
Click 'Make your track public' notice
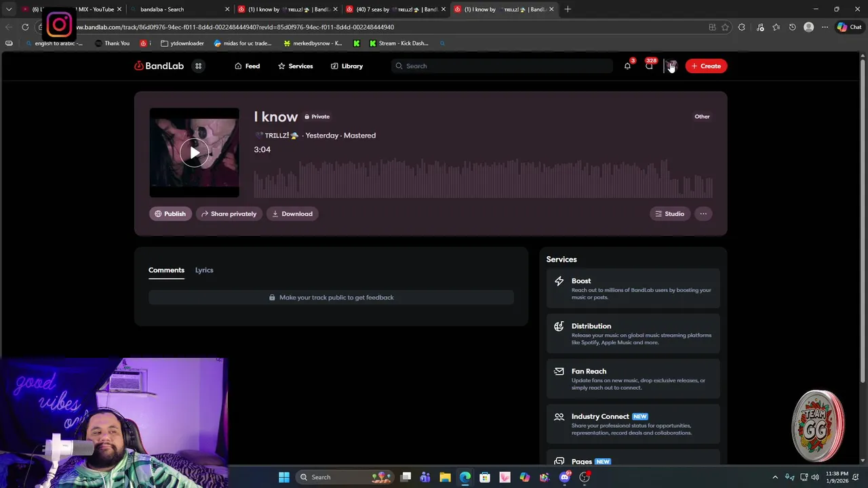[331, 298]
